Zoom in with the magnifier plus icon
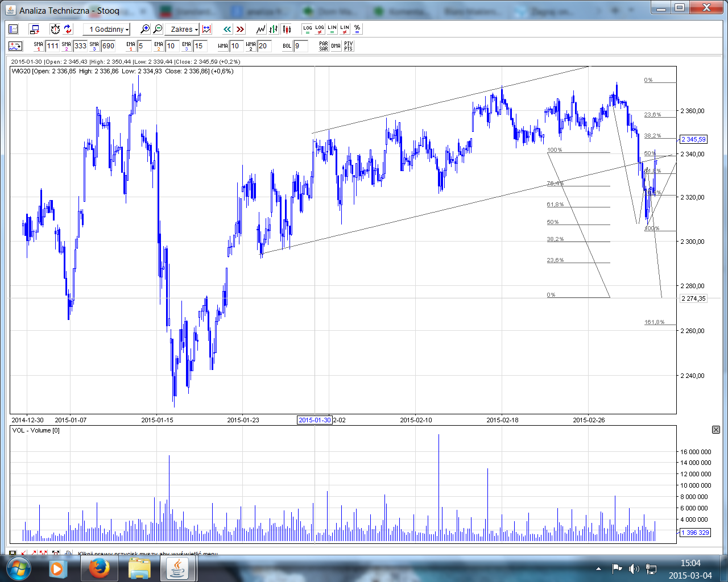This screenshot has width=728, height=582. coord(145,29)
